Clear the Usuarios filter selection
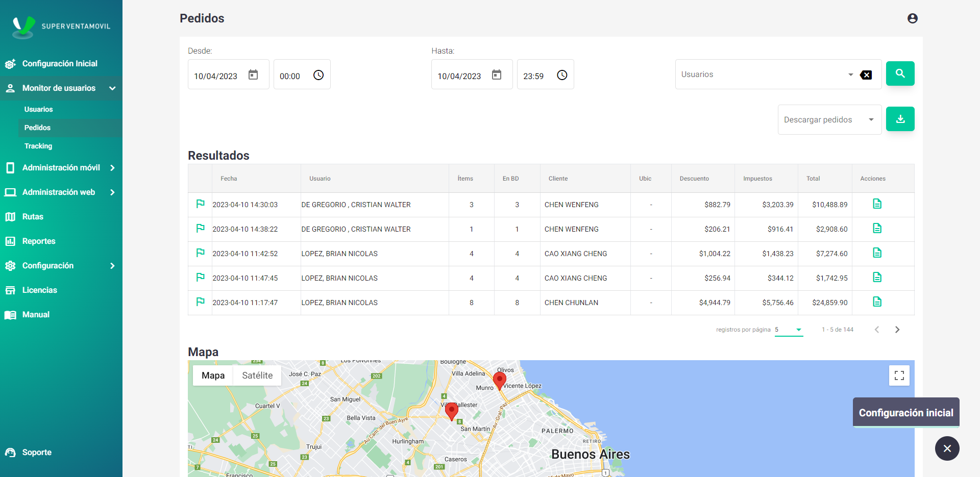Screen dimensions: 980x477 coord(866,75)
